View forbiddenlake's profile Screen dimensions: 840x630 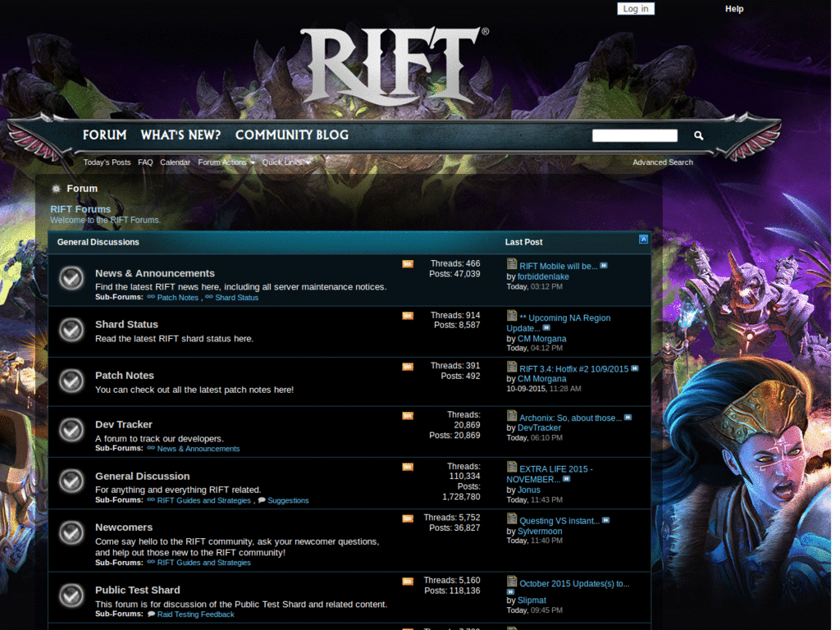point(543,276)
